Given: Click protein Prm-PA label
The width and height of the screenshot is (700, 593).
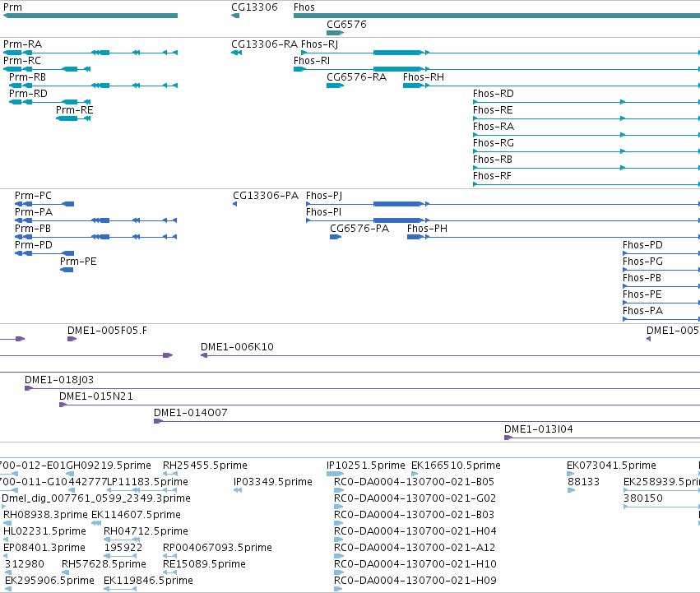Looking at the screenshot, I should [x=34, y=212].
